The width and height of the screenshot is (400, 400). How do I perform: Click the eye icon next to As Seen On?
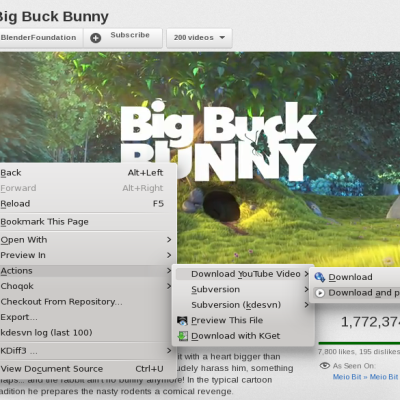click(324, 366)
